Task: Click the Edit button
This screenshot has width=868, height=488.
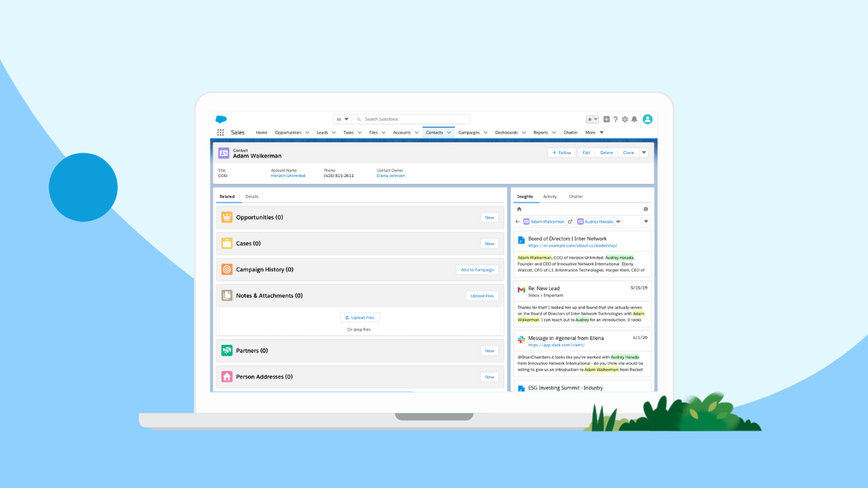Action: [587, 153]
